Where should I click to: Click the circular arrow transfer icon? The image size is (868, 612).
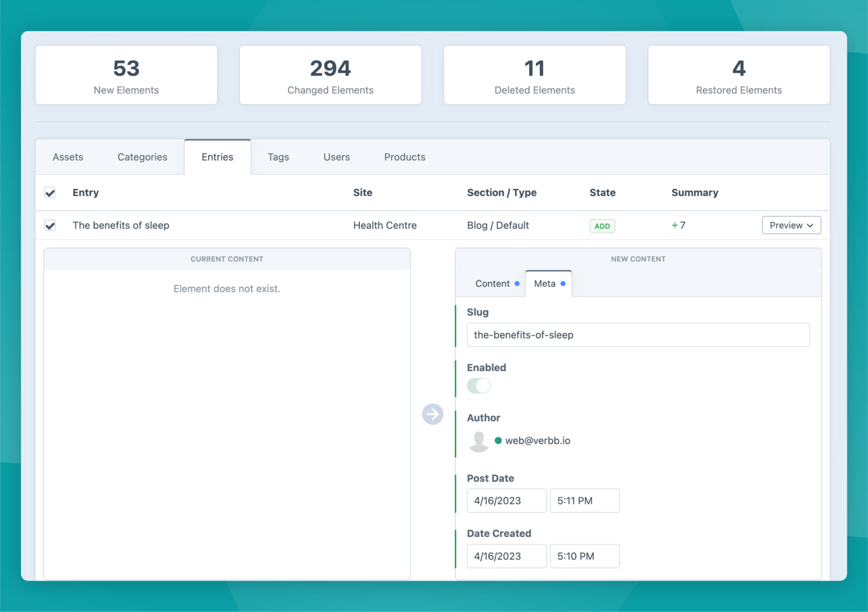pyautogui.click(x=432, y=414)
